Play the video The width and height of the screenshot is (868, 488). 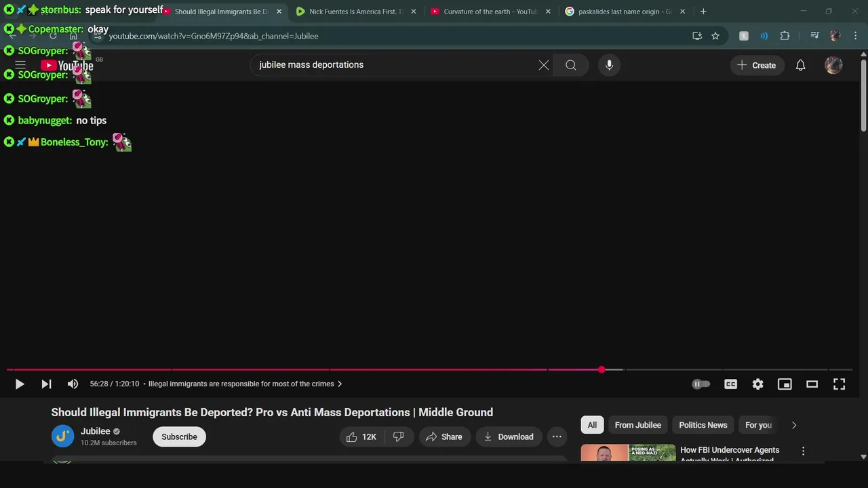coord(20,384)
